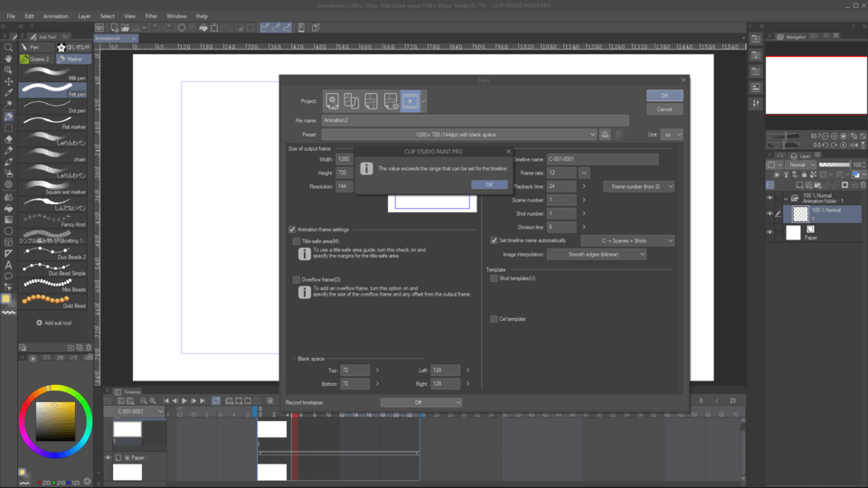
Task: Open the Layer menu
Action: click(85, 16)
